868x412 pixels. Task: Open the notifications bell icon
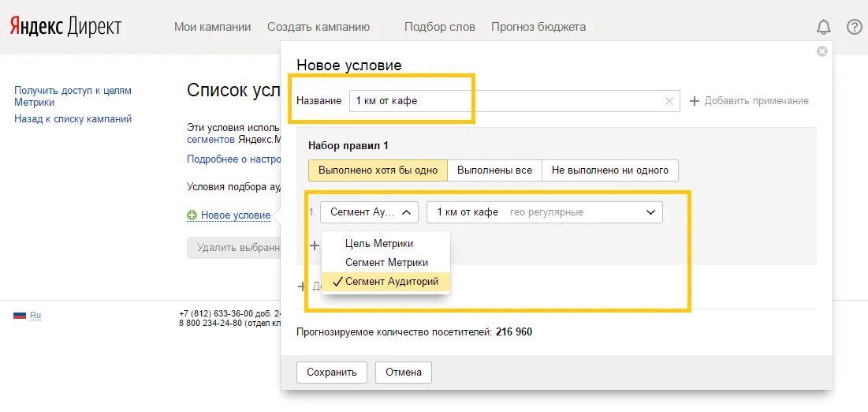[824, 27]
